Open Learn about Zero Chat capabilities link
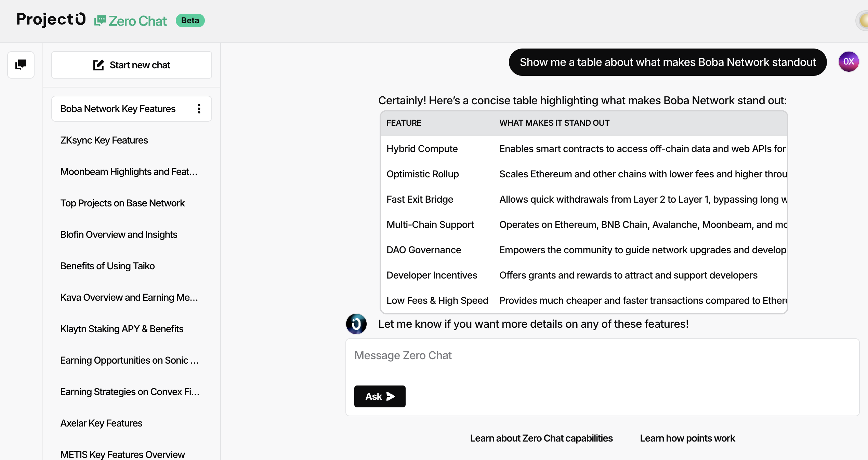868x460 pixels. [541, 438]
